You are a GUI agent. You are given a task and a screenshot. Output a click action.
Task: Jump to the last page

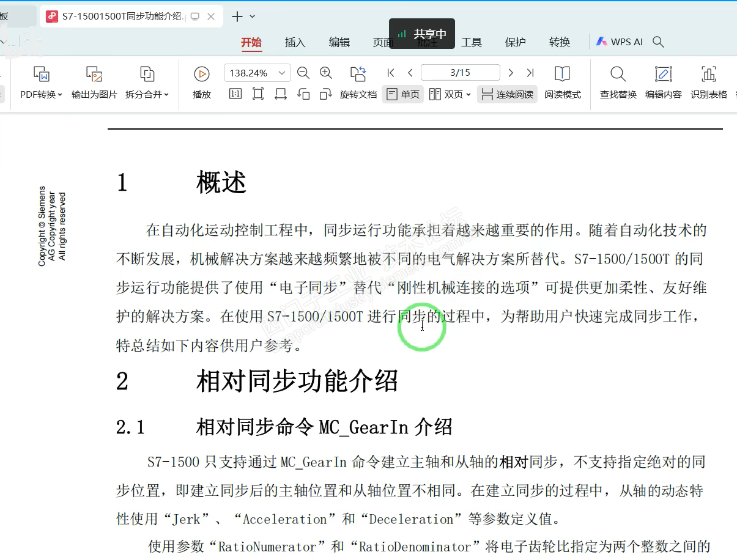[x=530, y=73]
